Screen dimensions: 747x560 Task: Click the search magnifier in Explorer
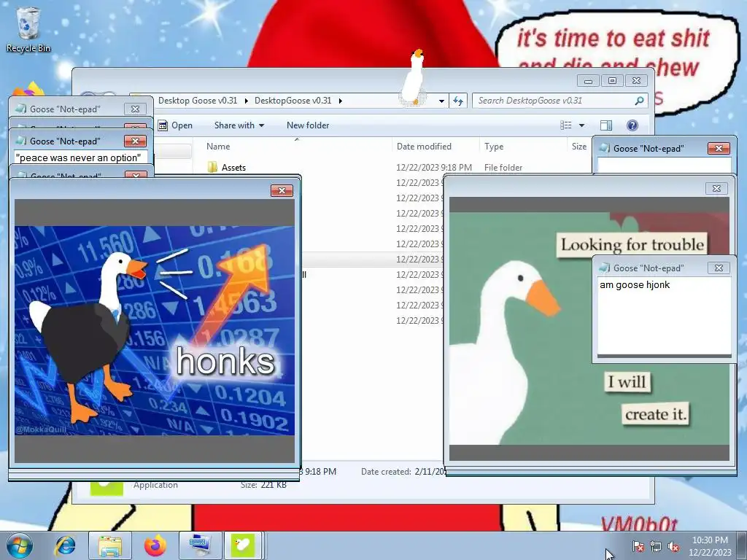click(639, 101)
